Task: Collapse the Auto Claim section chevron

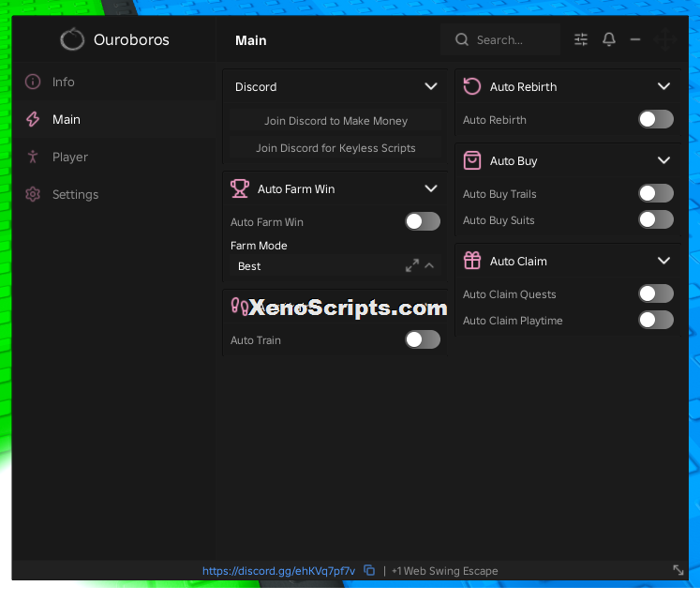Action: 663,261
